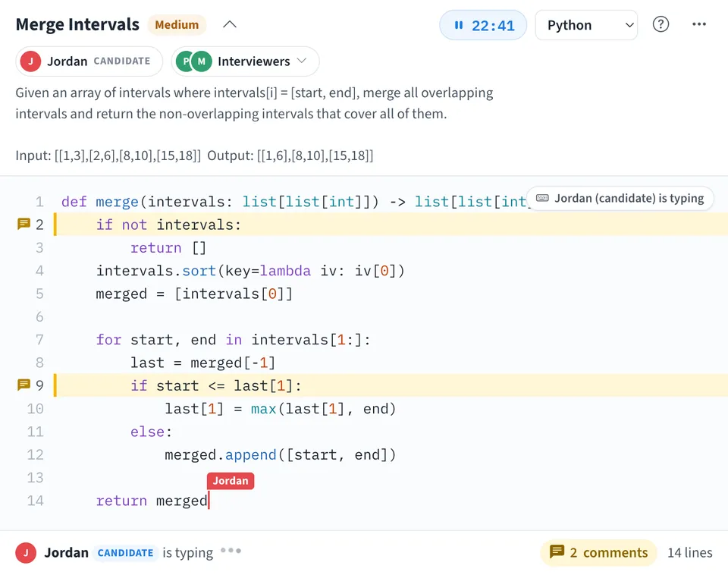Click the 'intervals.sort' code on line 4

tap(156, 271)
